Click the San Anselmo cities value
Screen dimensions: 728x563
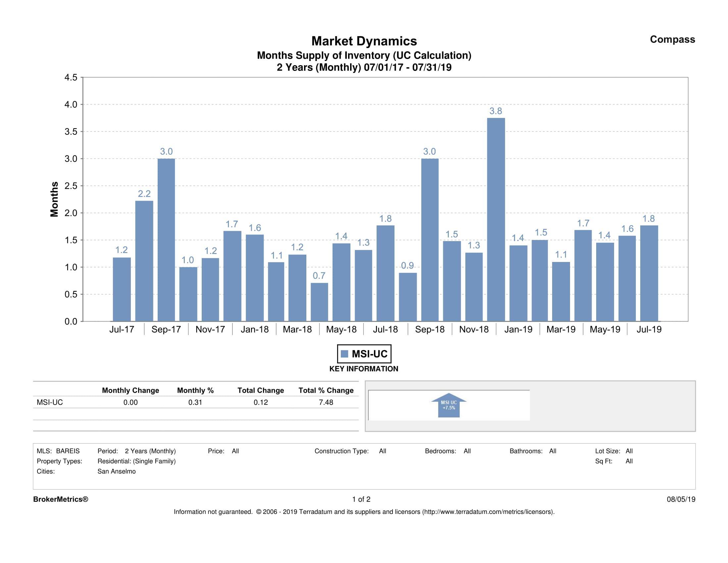click(116, 471)
